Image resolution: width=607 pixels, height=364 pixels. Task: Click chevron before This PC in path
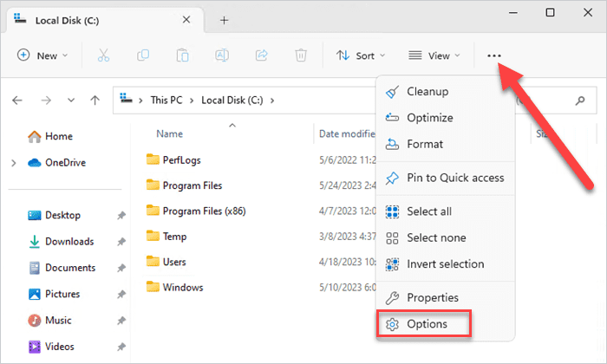tap(140, 101)
